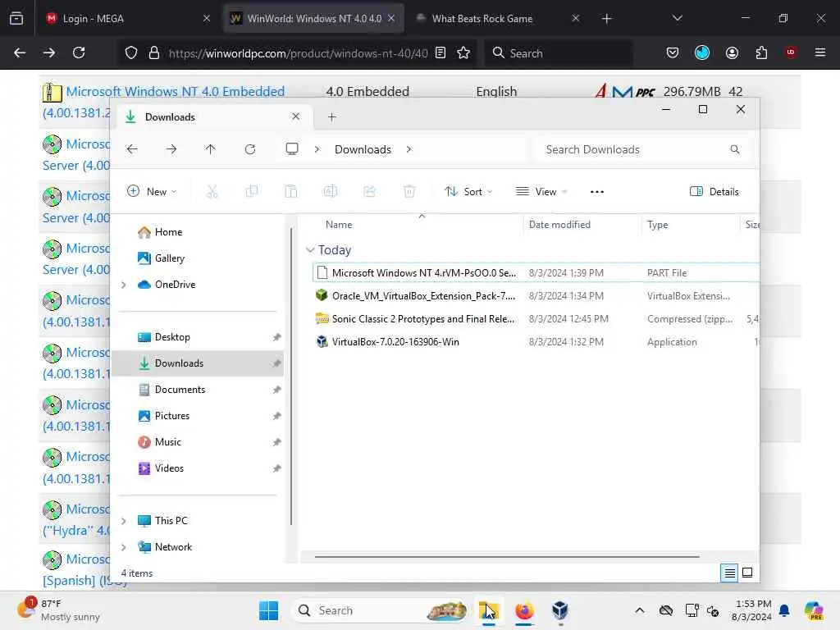Open Pocket save icon in Firefox
Screen dimensions: 840x630
coord(673,52)
